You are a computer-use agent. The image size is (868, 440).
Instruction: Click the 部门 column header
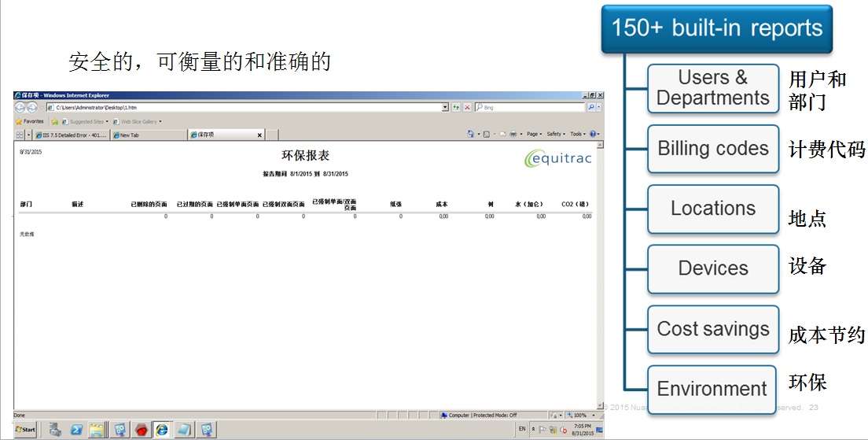point(26,205)
